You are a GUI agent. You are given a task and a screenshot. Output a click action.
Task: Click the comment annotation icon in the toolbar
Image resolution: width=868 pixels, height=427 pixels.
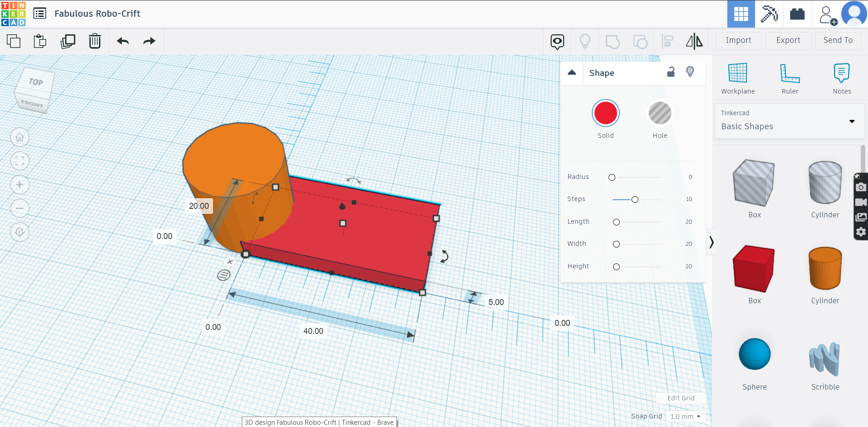557,41
